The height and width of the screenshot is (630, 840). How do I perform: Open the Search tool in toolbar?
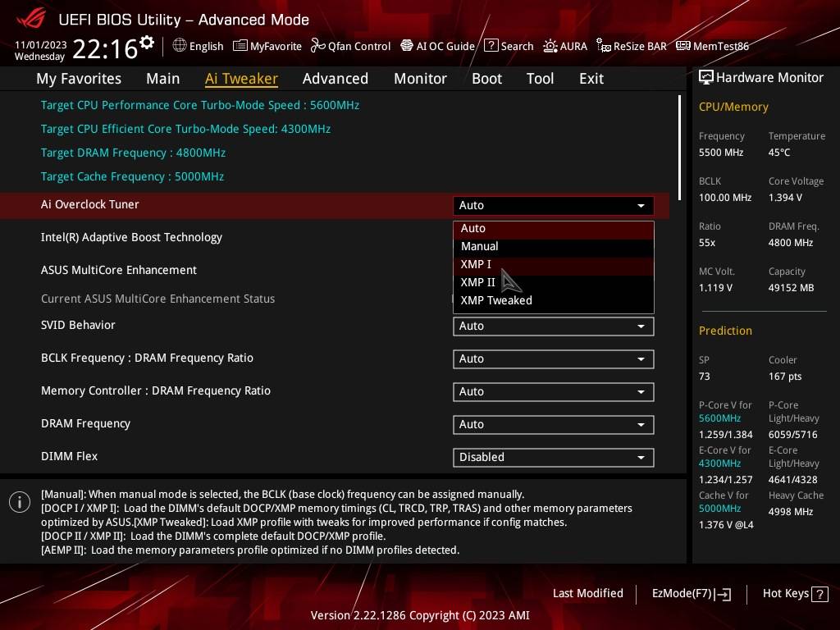[x=509, y=46]
